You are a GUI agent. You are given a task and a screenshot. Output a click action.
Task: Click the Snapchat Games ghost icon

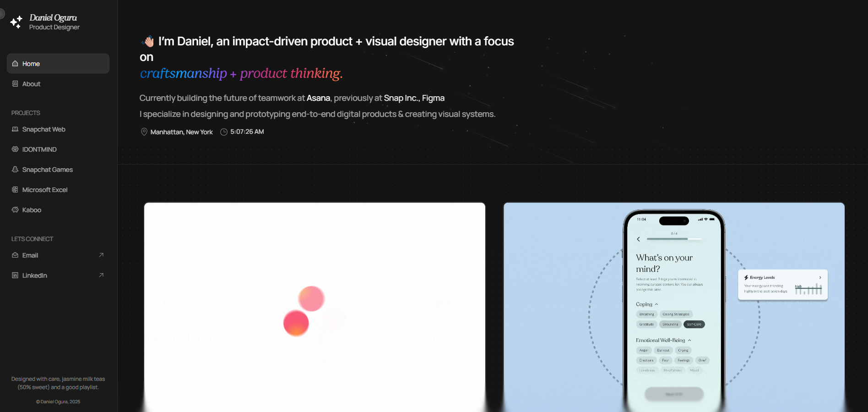[15, 170]
